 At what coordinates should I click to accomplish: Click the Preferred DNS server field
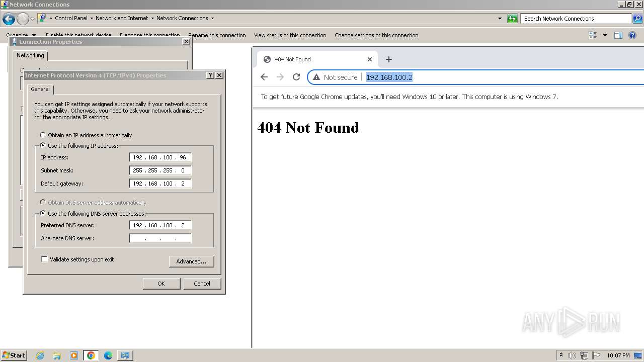pos(160,225)
